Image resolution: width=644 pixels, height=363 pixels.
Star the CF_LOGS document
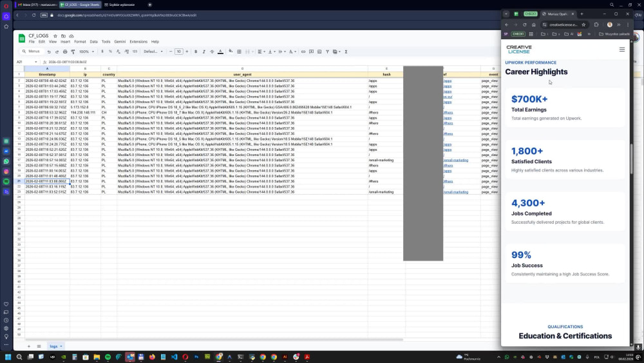(x=55, y=36)
